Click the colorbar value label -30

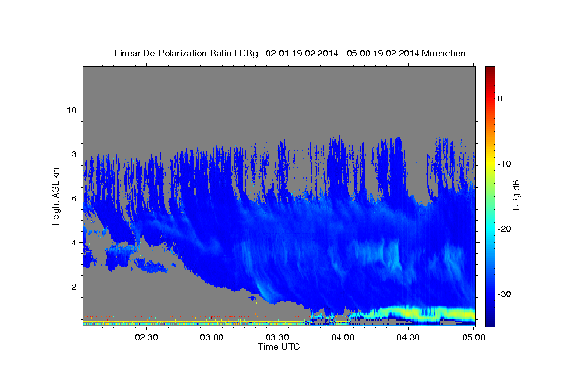click(x=504, y=294)
